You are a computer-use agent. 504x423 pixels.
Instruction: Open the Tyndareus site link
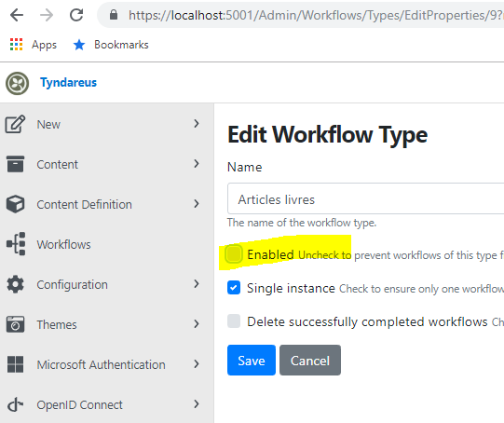(x=68, y=83)
